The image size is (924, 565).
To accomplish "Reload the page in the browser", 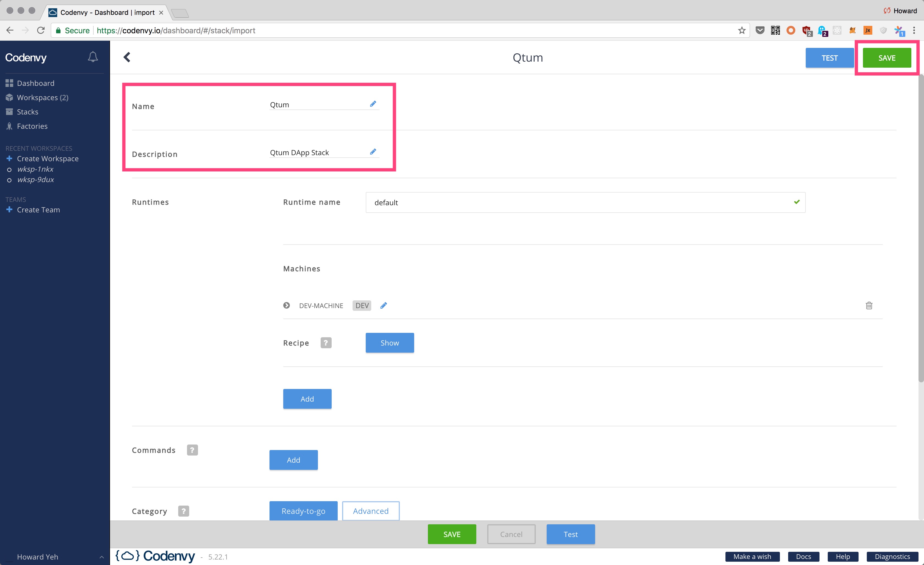I will pyautogui.click(x=40, y=30).
